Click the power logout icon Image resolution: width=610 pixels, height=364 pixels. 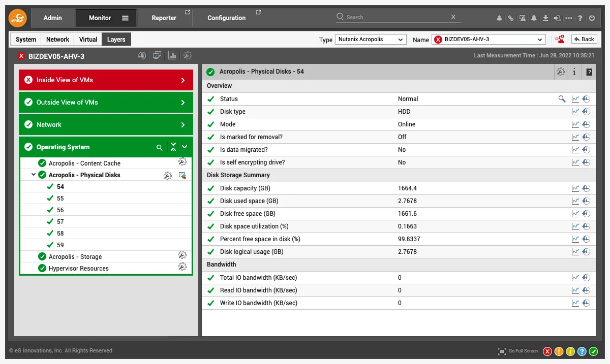point(592,18)
